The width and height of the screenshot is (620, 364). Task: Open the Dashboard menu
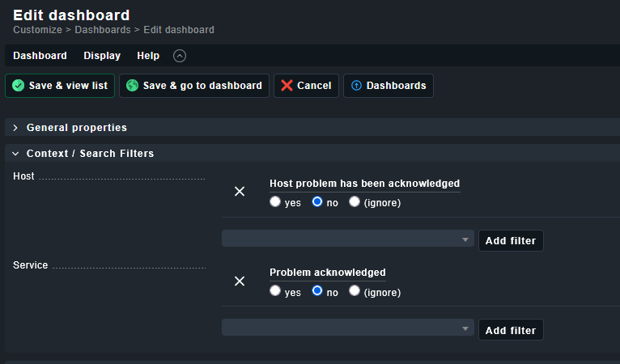40,56
